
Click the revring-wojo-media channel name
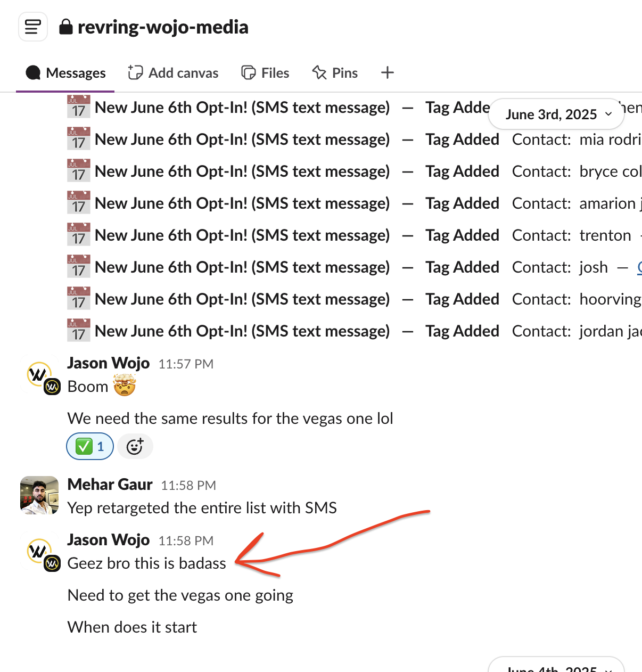(163, 27)
